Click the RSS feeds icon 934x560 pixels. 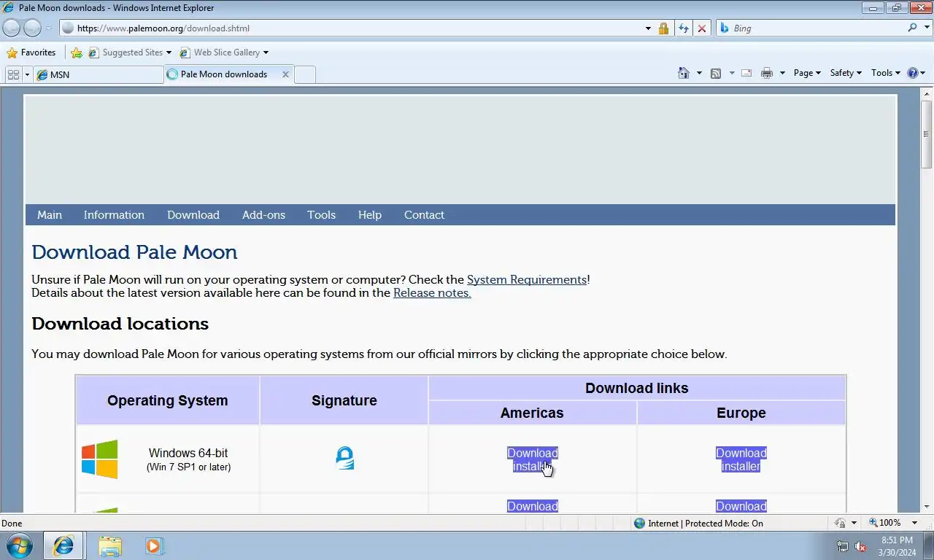coord(716,73)
